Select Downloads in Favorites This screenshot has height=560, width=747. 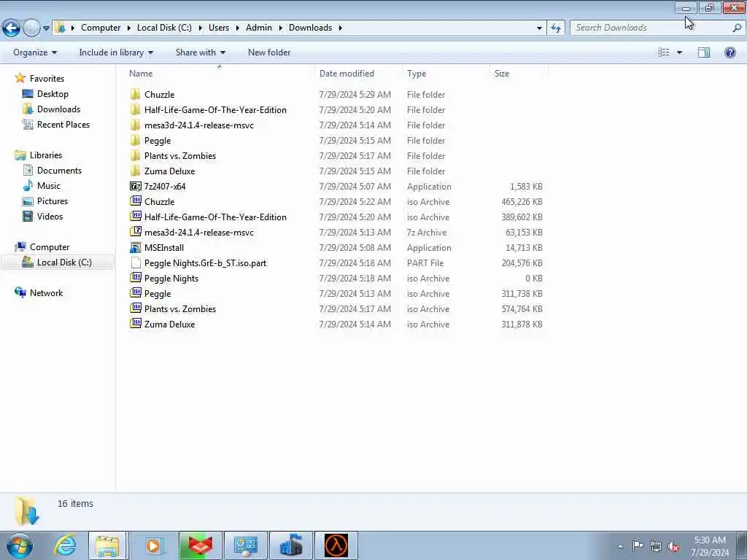point(58,109)
